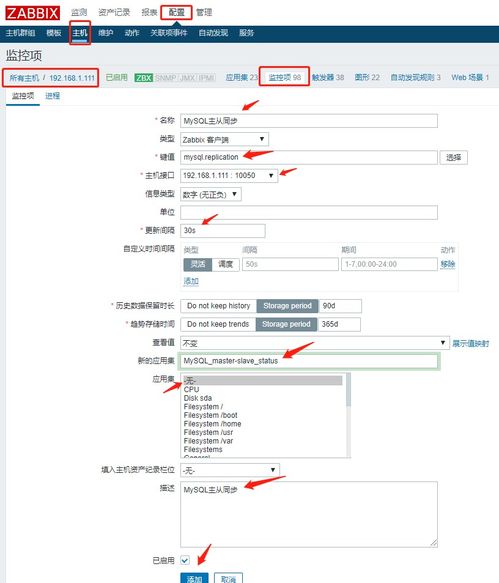The height and width of the screenshot is (583, 499).
Task: Select Do not keep trends
Action: 218,324
